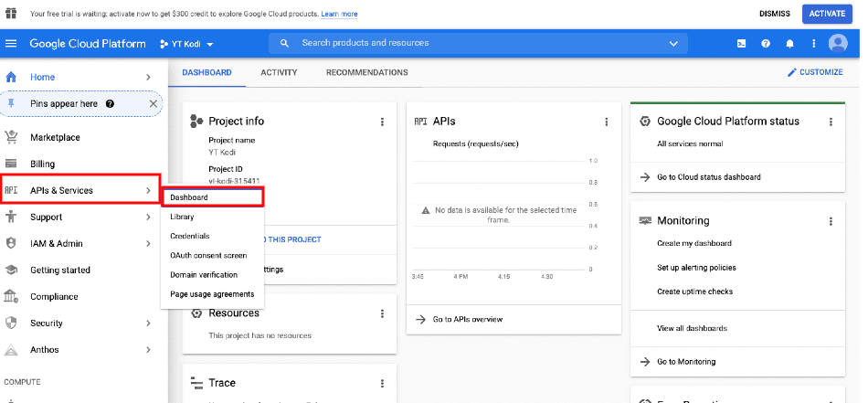This screenshot has height=403, width=868.
Task: Expand the IAM & Admin submenu chevron
Action: coord(148,243)
